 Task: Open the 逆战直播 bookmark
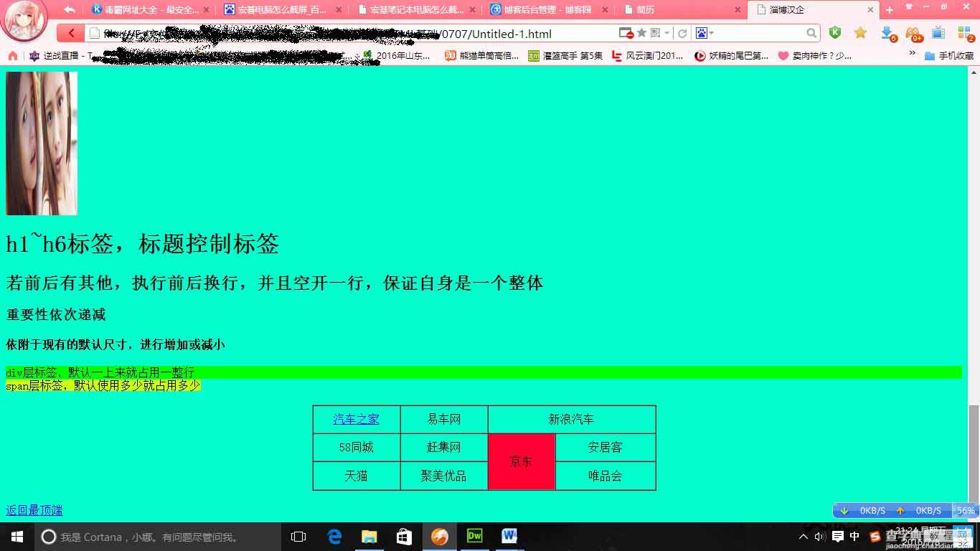[60, 55]
